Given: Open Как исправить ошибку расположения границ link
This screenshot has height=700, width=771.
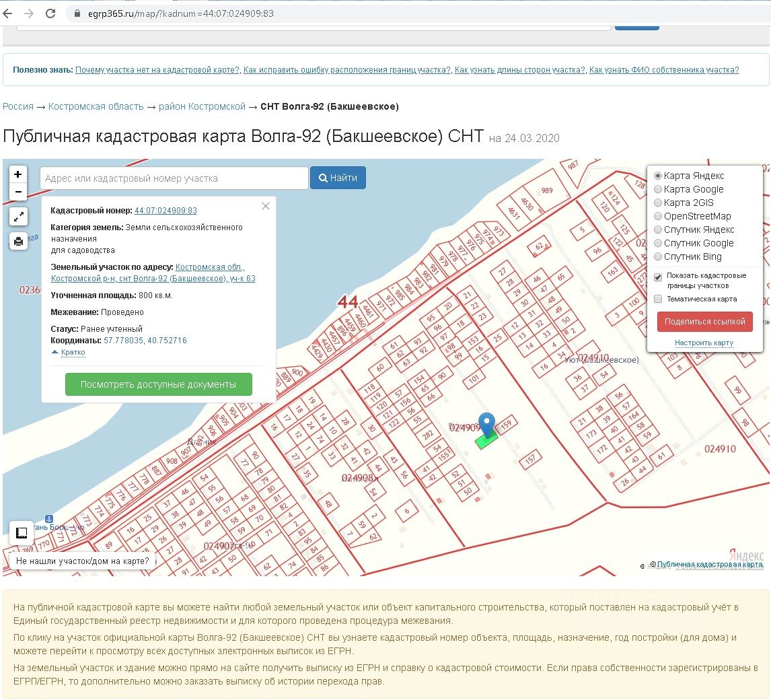Looking at the screenshot, I should tap(347, 70).
